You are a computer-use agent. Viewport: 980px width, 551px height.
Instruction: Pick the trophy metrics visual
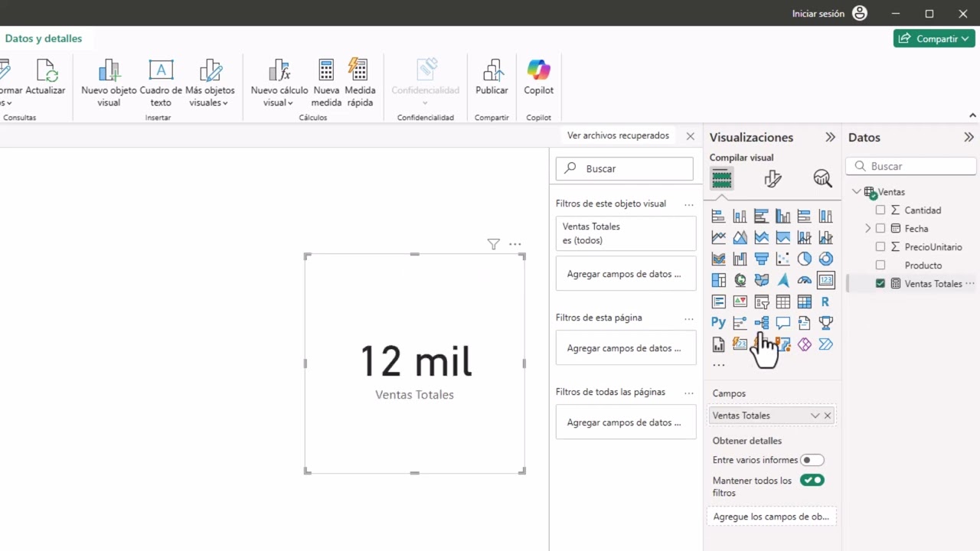[825, 323]
